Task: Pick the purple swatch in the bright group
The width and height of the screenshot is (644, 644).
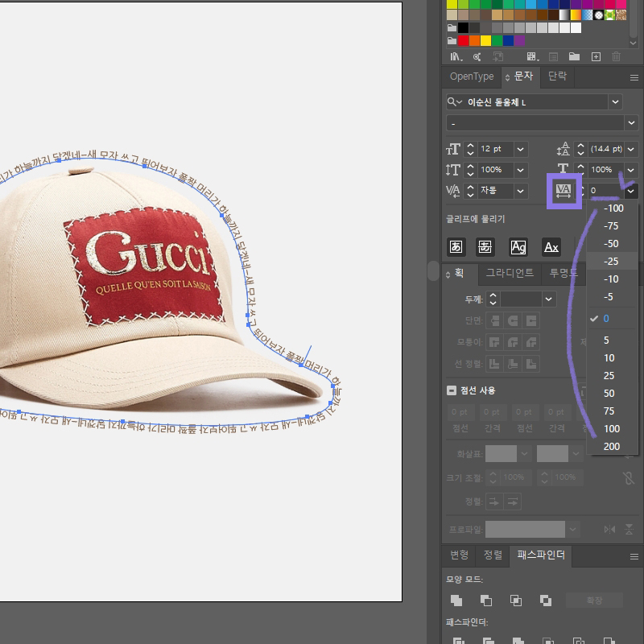Action: click(519, 41)
